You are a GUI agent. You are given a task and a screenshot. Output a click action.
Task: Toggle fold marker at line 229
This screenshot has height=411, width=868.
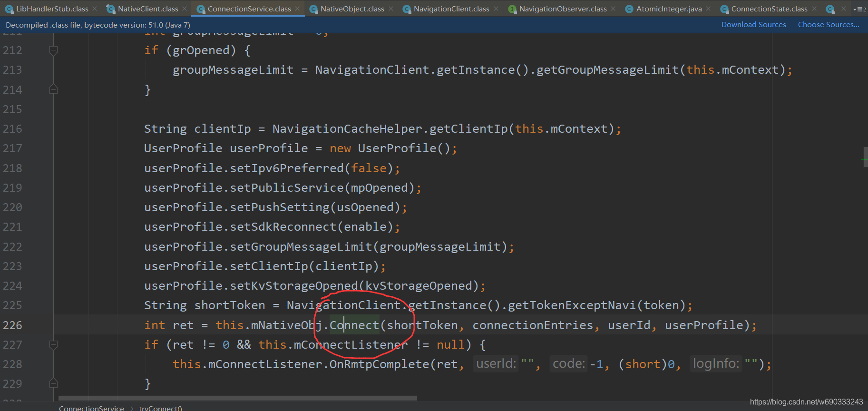(53, 383)
